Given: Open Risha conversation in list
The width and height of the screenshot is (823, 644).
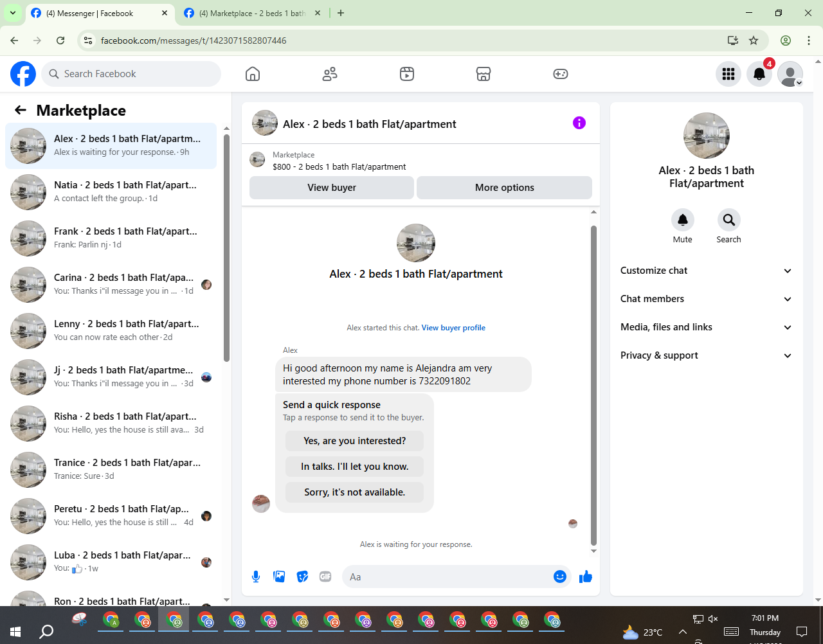Looking at the screenshot, I should pos(111,423).
